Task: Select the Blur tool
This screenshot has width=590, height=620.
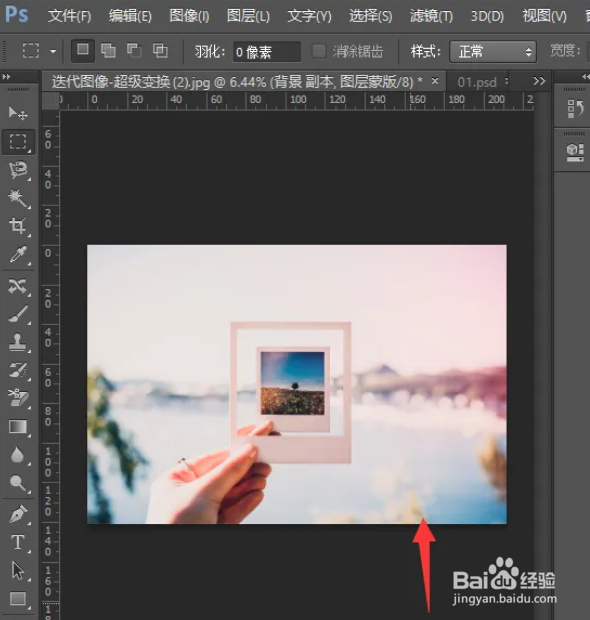Action: click(x=18, y=455)
